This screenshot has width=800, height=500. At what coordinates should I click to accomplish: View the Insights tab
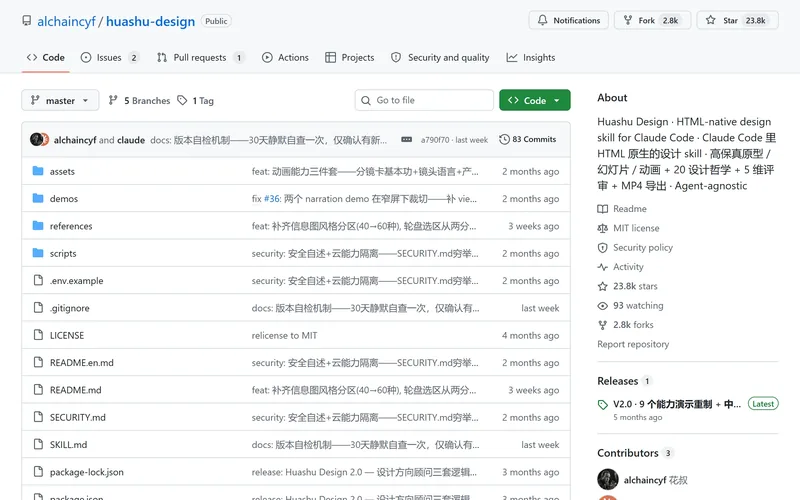(531, 58)
